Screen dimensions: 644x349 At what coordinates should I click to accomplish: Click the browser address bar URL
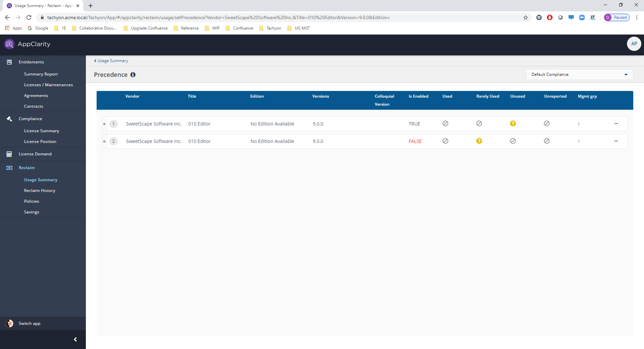tap(218, 17)
